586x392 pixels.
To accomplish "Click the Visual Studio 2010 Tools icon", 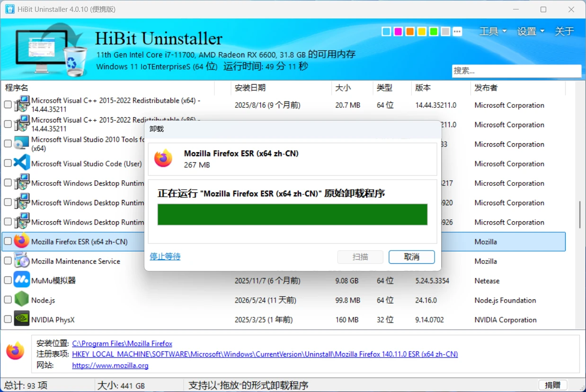I will tap(21, 144).
